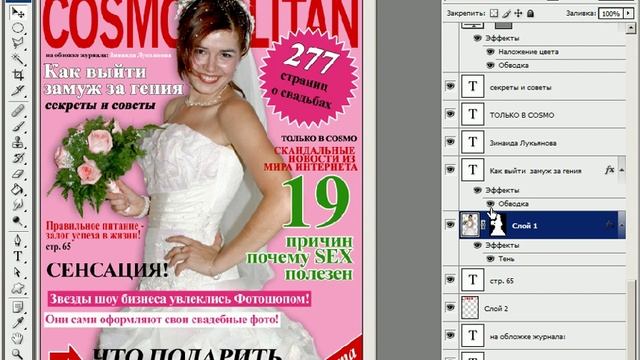Hide the Слой 1 layer
Screen dimensions: 640x360
coord(450,224)
